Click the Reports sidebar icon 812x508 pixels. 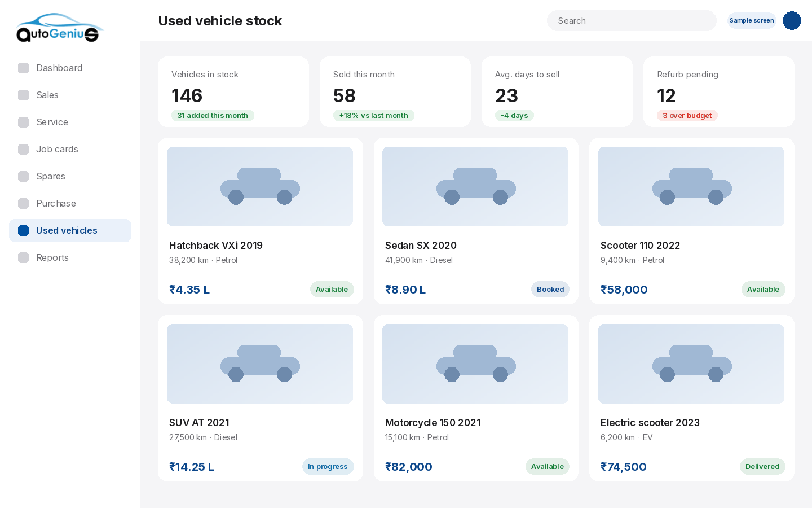pos(23,257)
